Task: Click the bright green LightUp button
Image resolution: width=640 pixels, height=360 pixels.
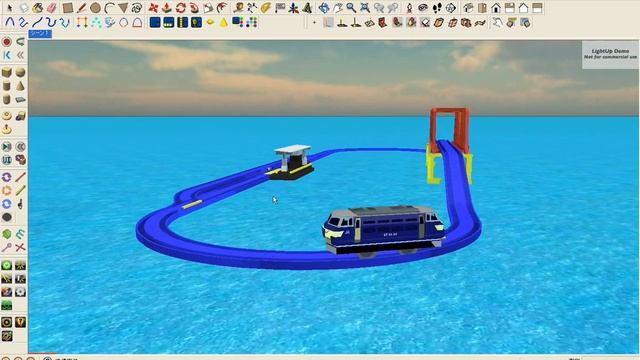Action: click(7, 265)
